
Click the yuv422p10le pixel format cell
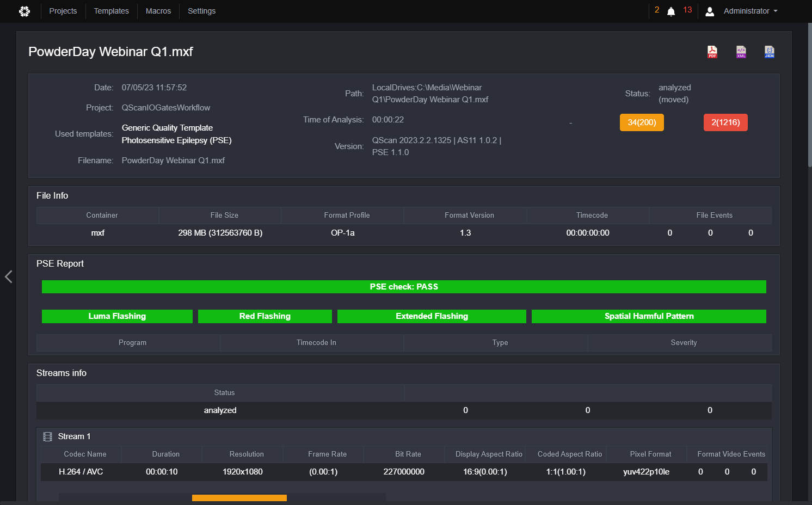click(x=646, y=472)
